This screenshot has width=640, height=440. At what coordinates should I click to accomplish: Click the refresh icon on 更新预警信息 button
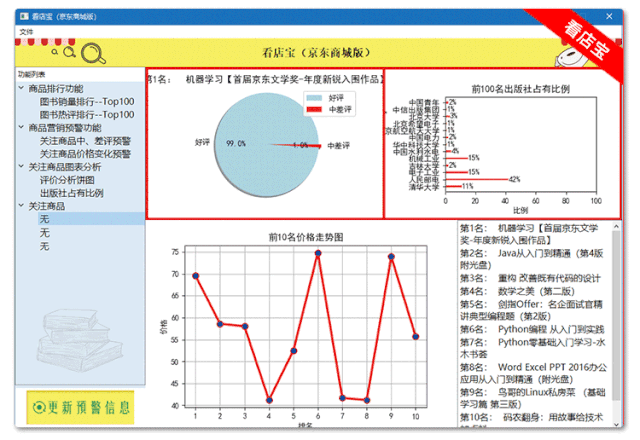39,407
